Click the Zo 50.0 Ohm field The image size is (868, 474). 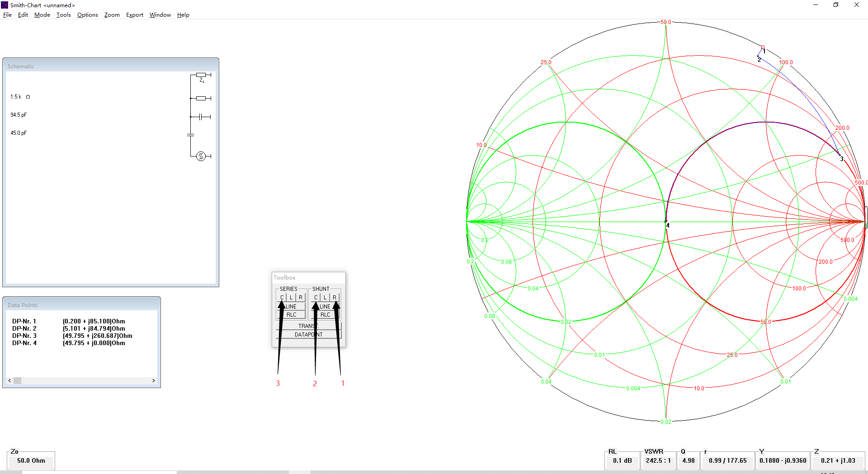[x=31, y=460]
